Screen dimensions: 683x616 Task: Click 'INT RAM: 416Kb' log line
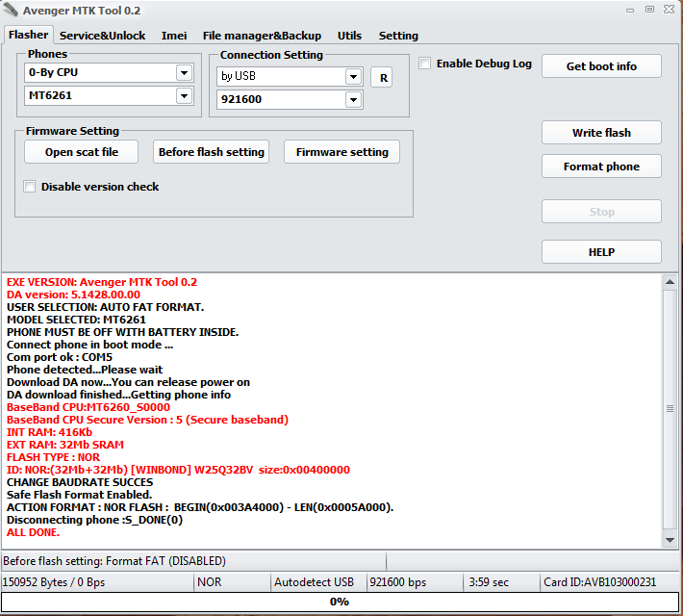click(49, 432)
